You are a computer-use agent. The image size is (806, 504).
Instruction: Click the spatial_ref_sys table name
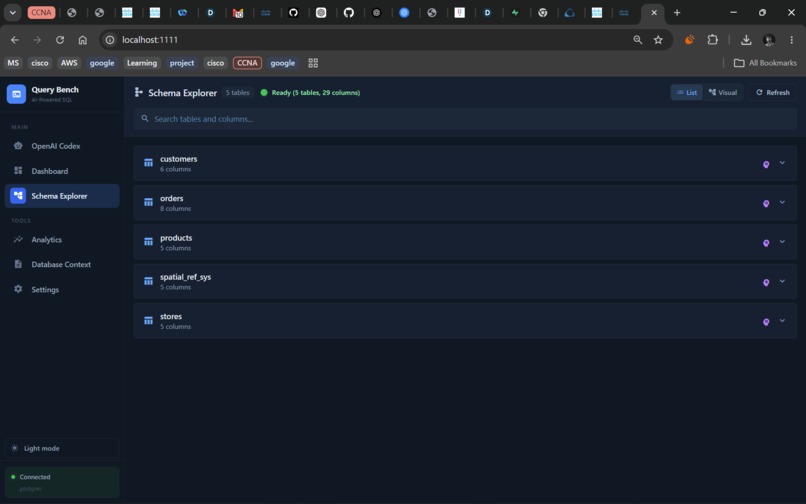pos(186,277)
